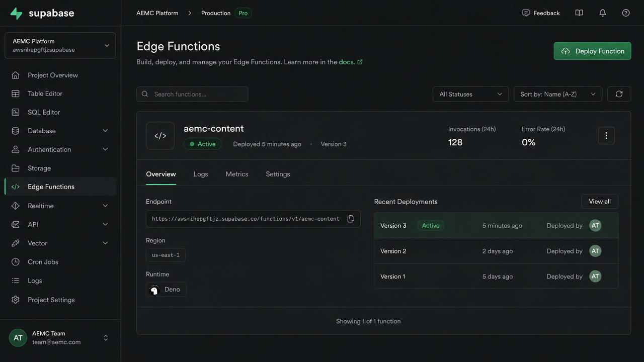Click the Pro plan badge
This screenshot has width=644, height=362.
click(243, 13)
